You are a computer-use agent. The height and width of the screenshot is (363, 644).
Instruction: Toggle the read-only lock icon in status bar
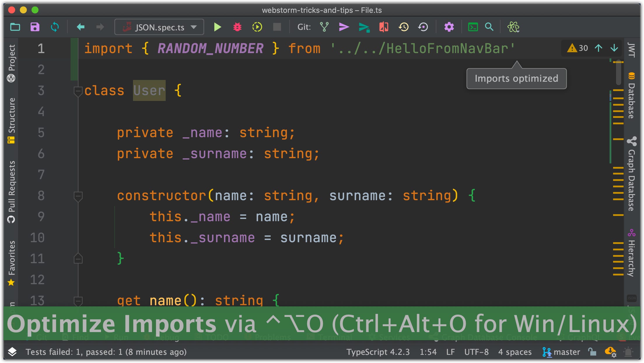[592, 352]
